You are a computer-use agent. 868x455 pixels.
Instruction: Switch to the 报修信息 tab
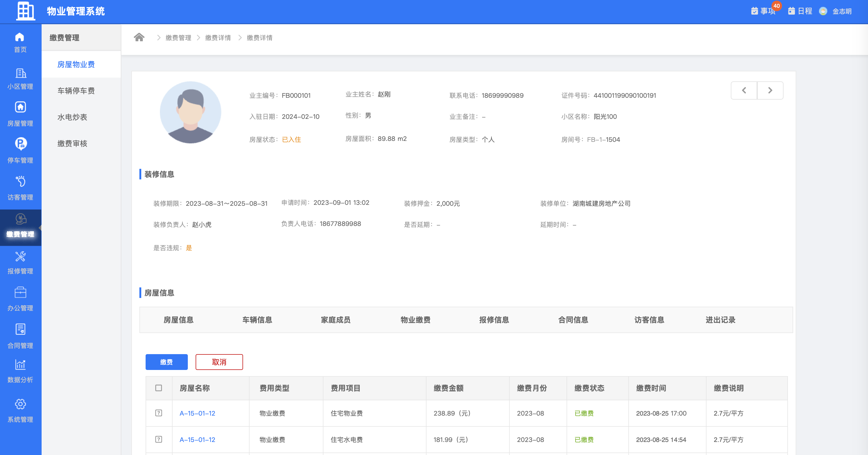point(494,320)
